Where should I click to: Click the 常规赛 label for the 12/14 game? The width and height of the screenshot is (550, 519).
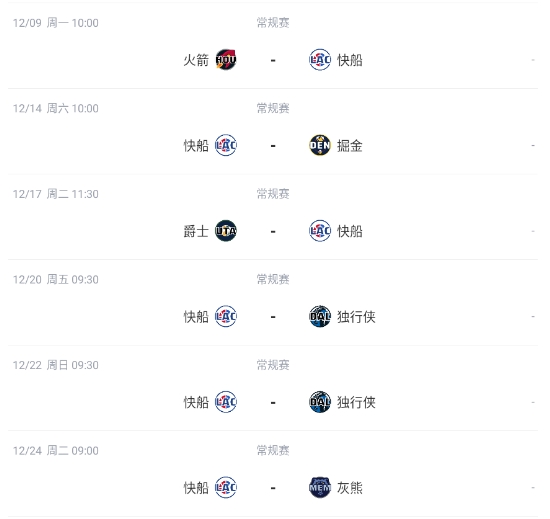273,108
